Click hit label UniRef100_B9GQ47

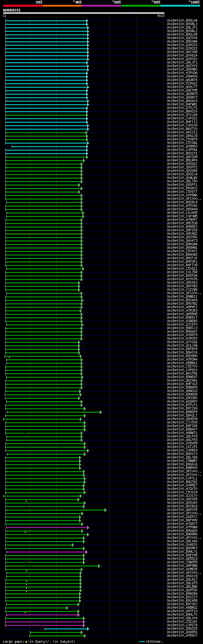click(x=182, y=332)
